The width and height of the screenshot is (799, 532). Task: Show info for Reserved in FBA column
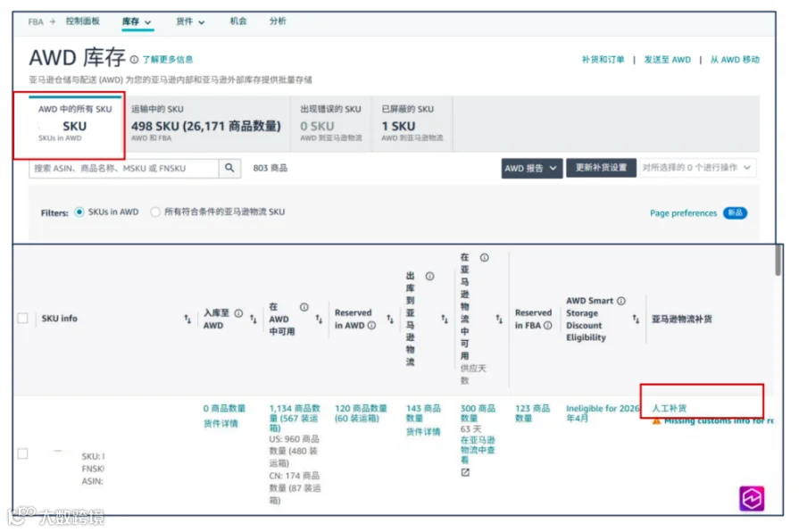[548, 325]
